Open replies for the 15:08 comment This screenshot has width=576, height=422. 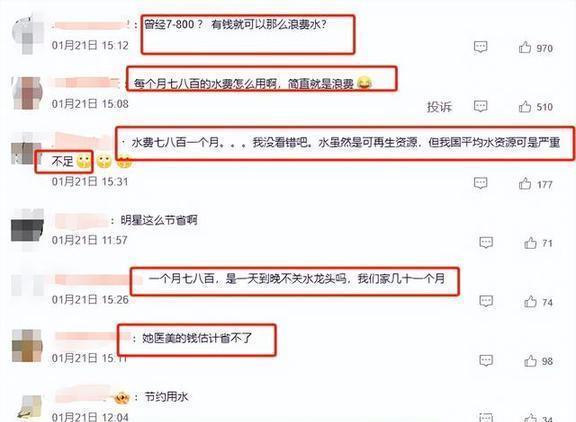480,107
